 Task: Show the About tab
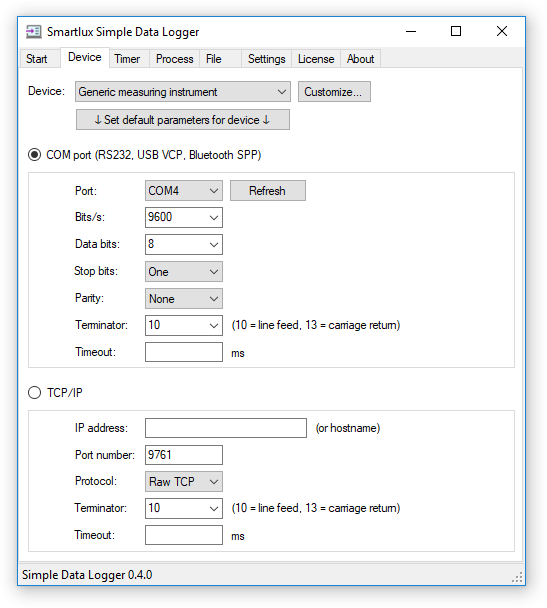[x=361, y=59]
